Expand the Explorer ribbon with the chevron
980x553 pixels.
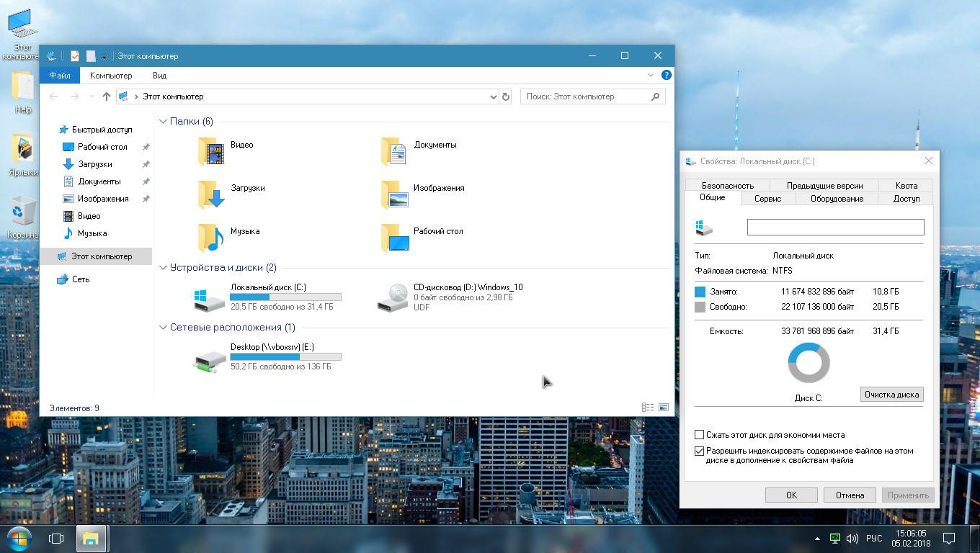coord(651,75)
